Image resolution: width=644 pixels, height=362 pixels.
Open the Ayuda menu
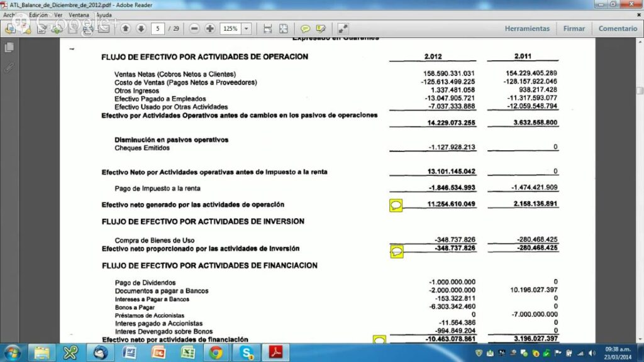click(104, 14)
